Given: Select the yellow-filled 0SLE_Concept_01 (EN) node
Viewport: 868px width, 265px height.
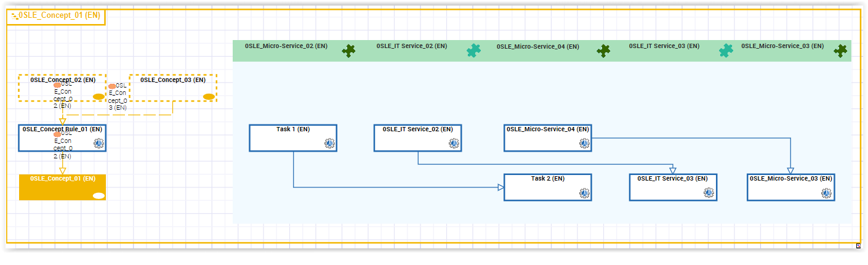Looking at the screenshot, I should [62, 187].
